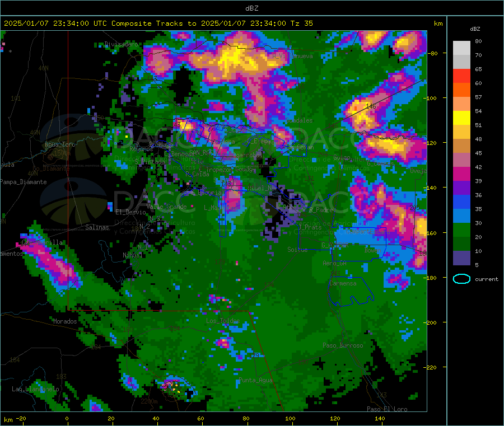Click the 'Soitue' place label
This screenshot has height=426, width=504.
tap(297, 250)
